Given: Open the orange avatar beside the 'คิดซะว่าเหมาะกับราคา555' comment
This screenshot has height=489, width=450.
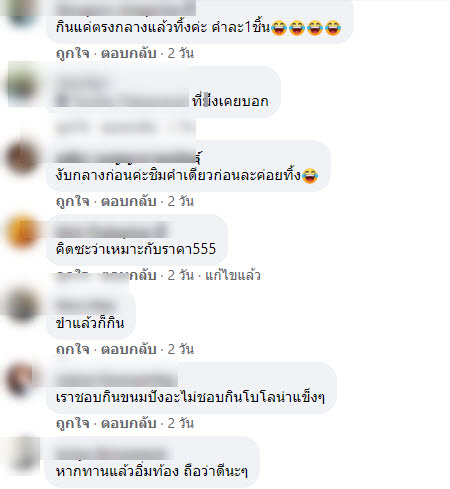Looking at the screenshot, I should [x=22, y=231].
